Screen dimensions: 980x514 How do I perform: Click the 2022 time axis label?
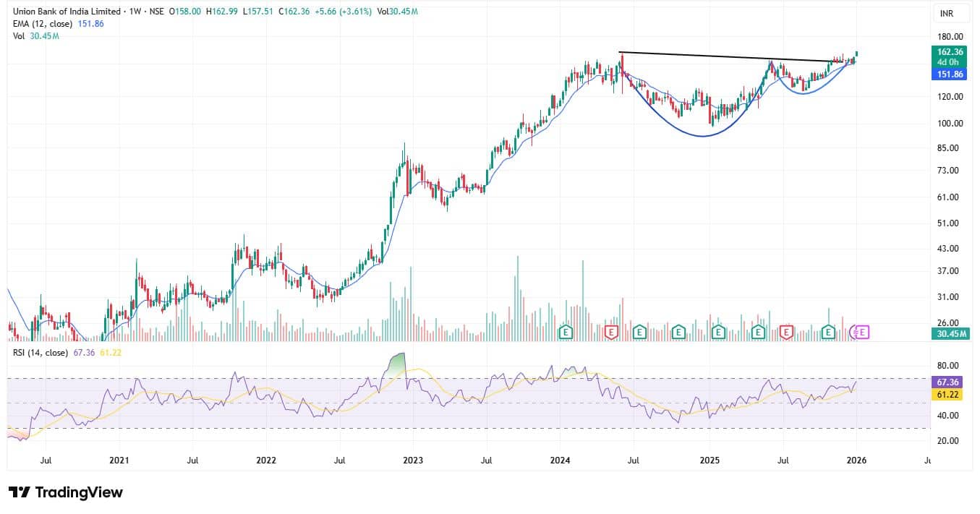tap(266, 459)
